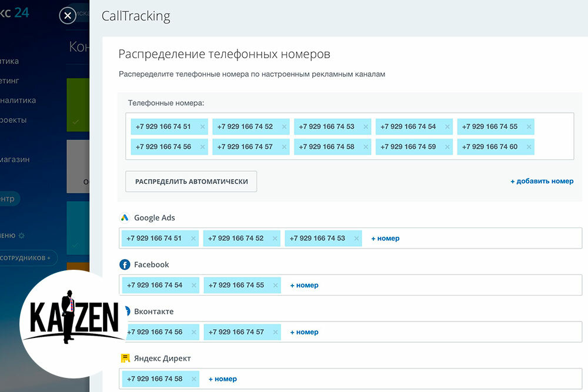Delete number ending 74 59 in top pool
This screenshot has height=392, width=588.
pos(447,147)
